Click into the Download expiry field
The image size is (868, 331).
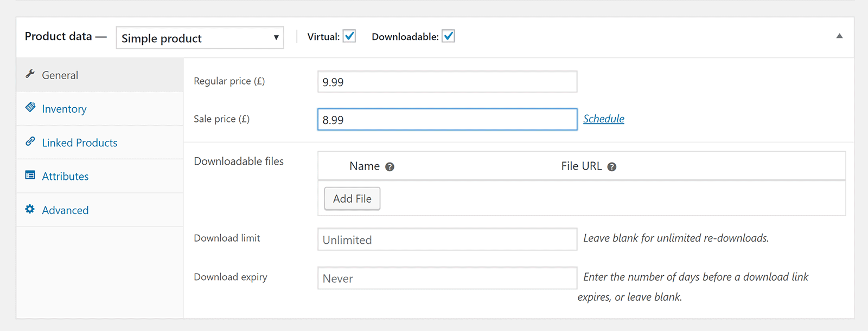click(x=447, y=278)
